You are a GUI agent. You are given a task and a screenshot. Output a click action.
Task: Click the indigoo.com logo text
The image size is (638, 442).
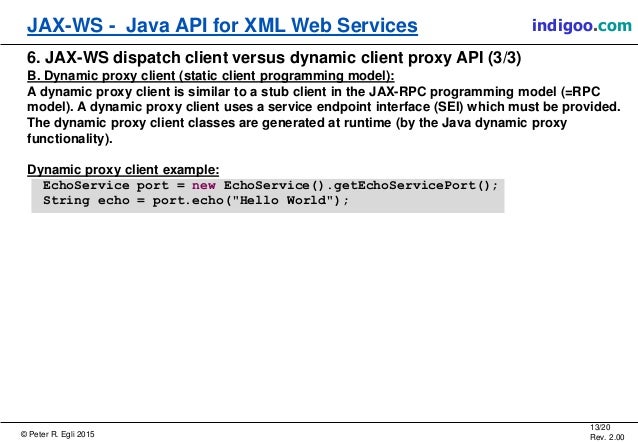(582, 25)
